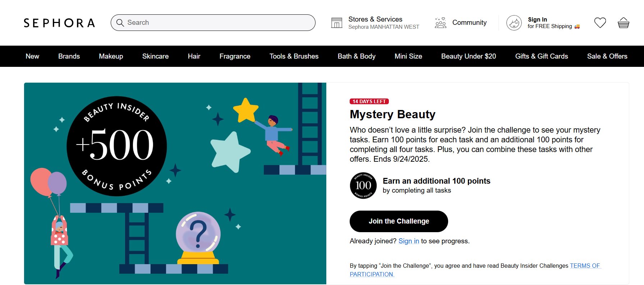Click the Sign in link to see progress

tap(409, 241)
